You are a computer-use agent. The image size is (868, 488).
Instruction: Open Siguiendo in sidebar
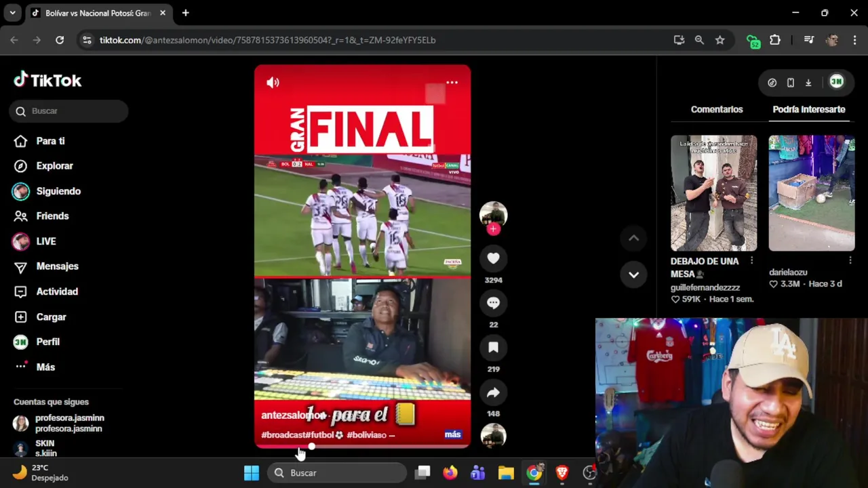(47, 191)
